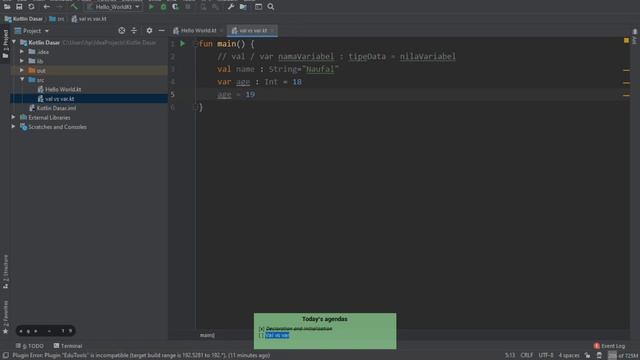Click src breadcrumb in navigation bar
Screen dimensions: 640x360
coord(57,19)
